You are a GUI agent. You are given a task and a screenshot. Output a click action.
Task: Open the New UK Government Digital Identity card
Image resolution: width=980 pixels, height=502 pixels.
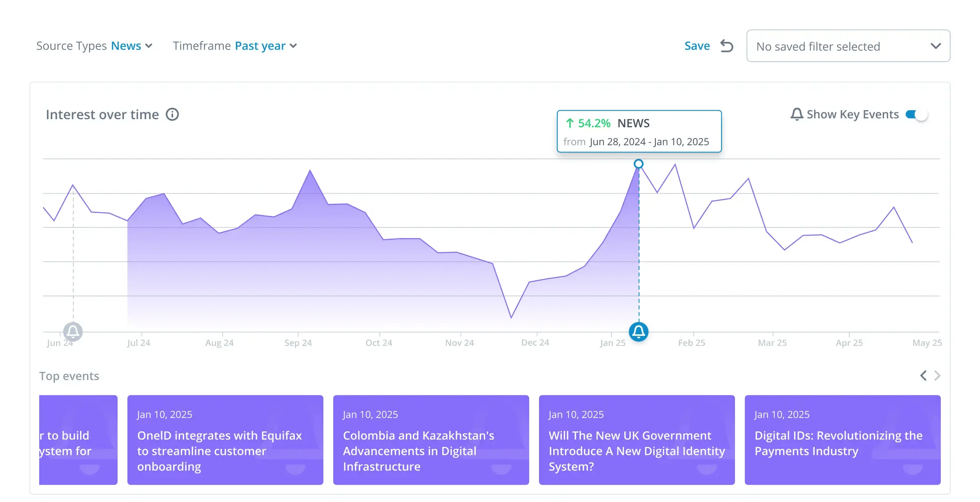tap(637, 440)
